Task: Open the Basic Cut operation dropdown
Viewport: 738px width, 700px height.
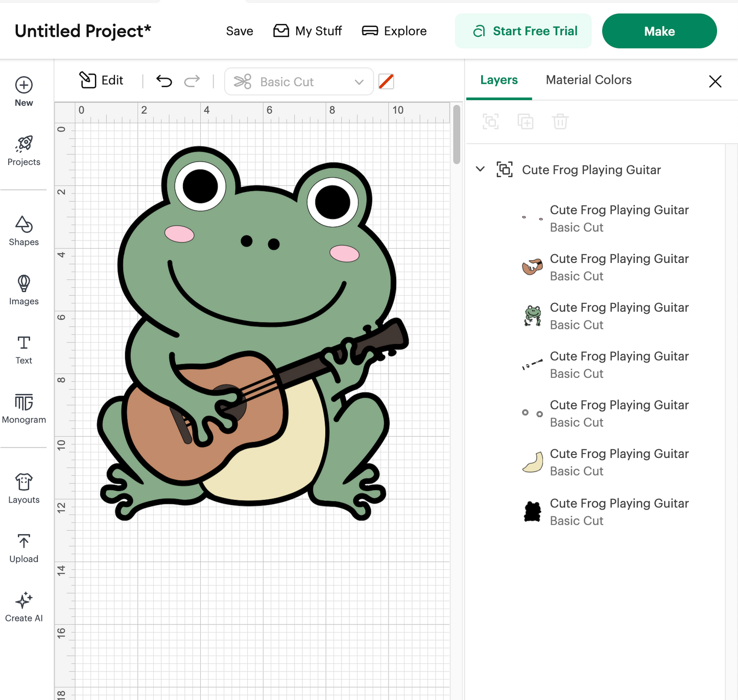Action: click(x=299, y=81)
